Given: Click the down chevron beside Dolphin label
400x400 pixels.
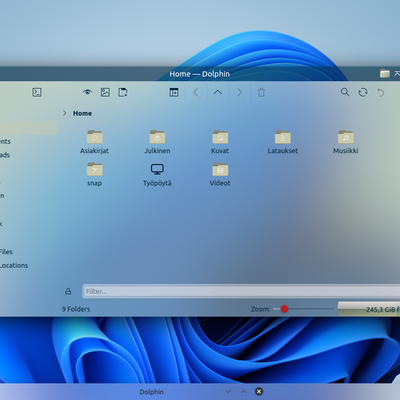Looking at the screenshot, I should 228,392.
